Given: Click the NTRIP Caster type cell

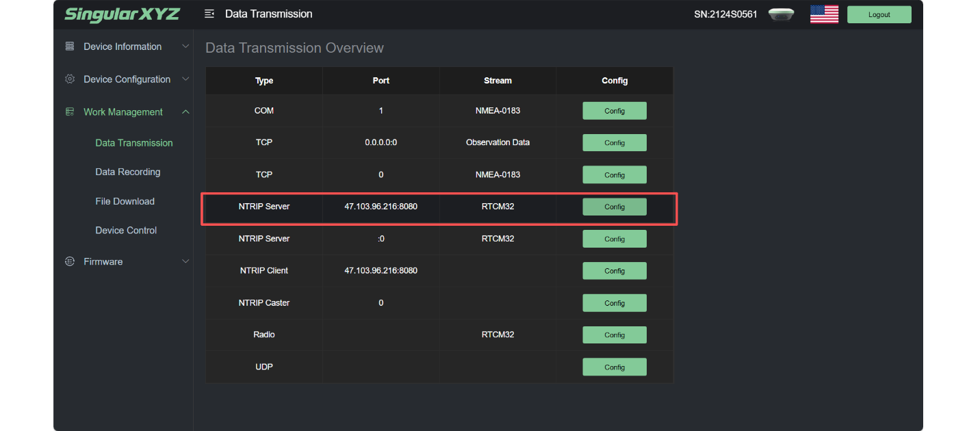Looking at the screenshot, I should (264, 302).
